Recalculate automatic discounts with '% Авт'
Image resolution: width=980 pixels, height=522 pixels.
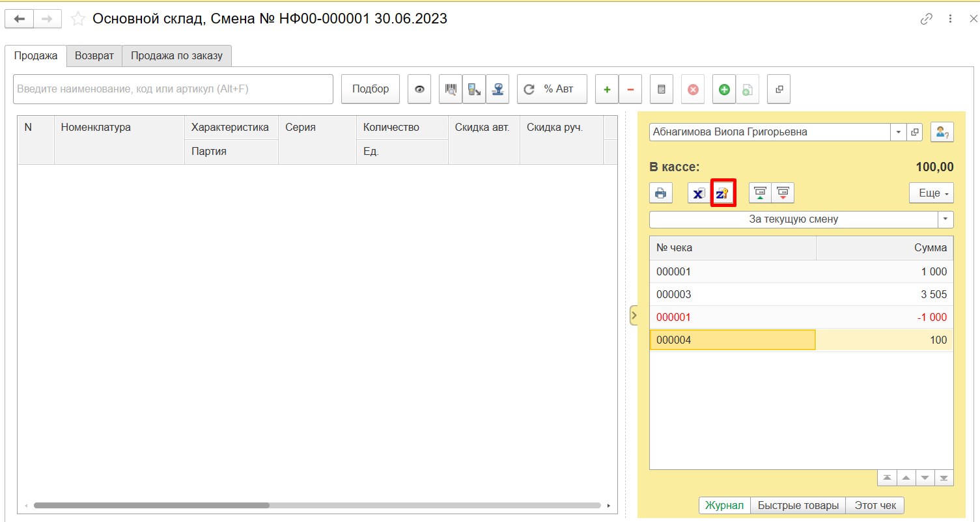tap(552, 89)
